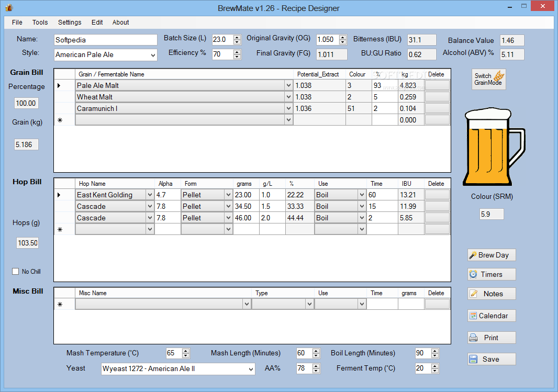Viewport: 558px width, 392px height.
Task: Click the Grain (kg) total field 5.186
Action: pos(26,144)
